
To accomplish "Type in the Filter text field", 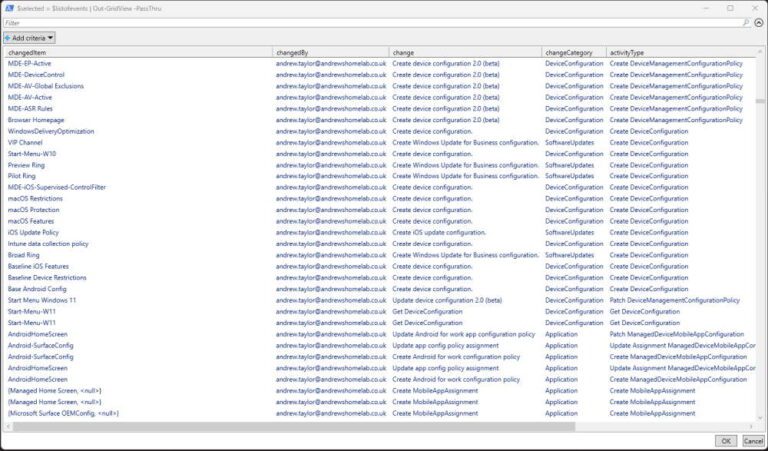I will [370, 22].
